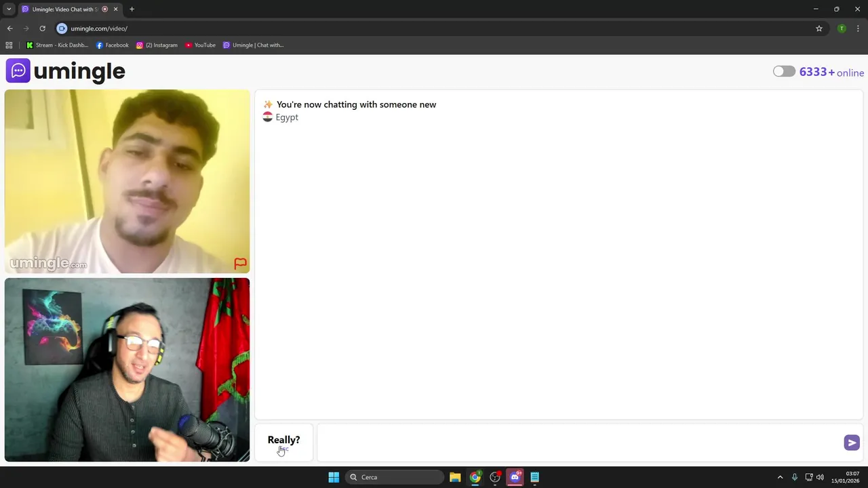Viewport: 868px width, 488px height.
Task: Click the flag report icon on stranger's video
Action: (x=240, y=264)
